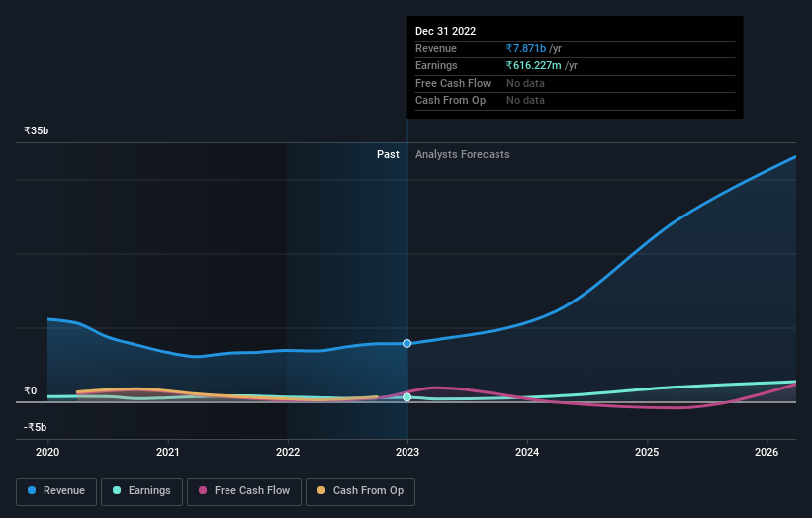Click the Past label

388,154
